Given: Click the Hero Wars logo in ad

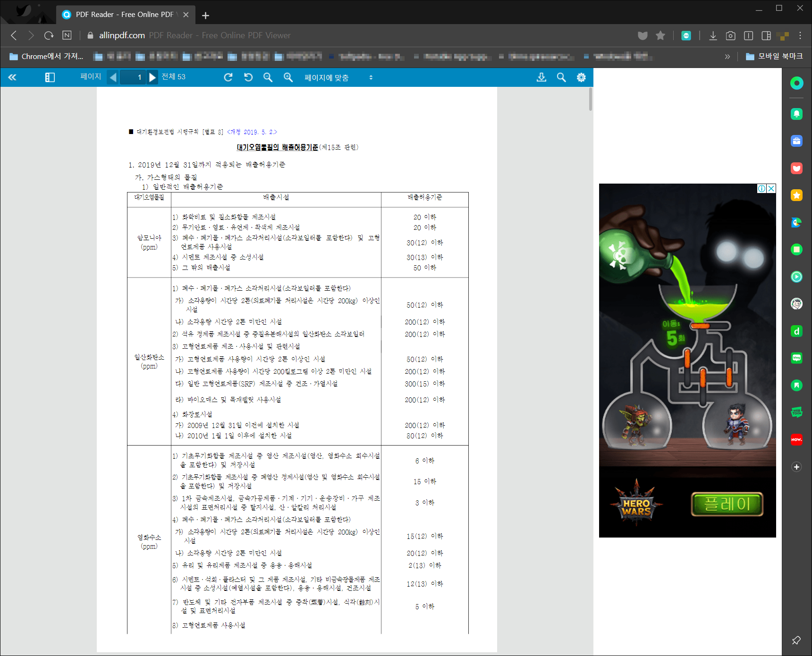Looking at the screenshot, I should pyautogui.click(x=636, y=504).
